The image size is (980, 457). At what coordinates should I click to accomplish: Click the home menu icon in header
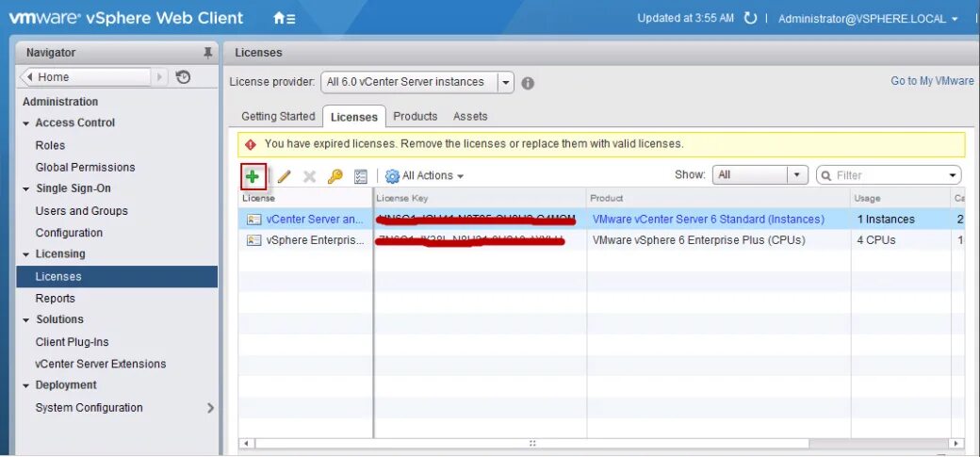tap(285, 19)
